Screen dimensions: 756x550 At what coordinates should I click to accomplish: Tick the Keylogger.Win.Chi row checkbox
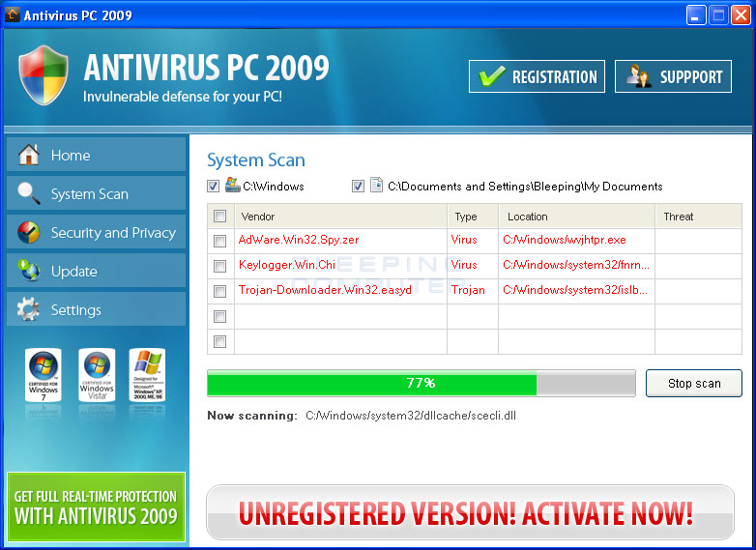219,266
